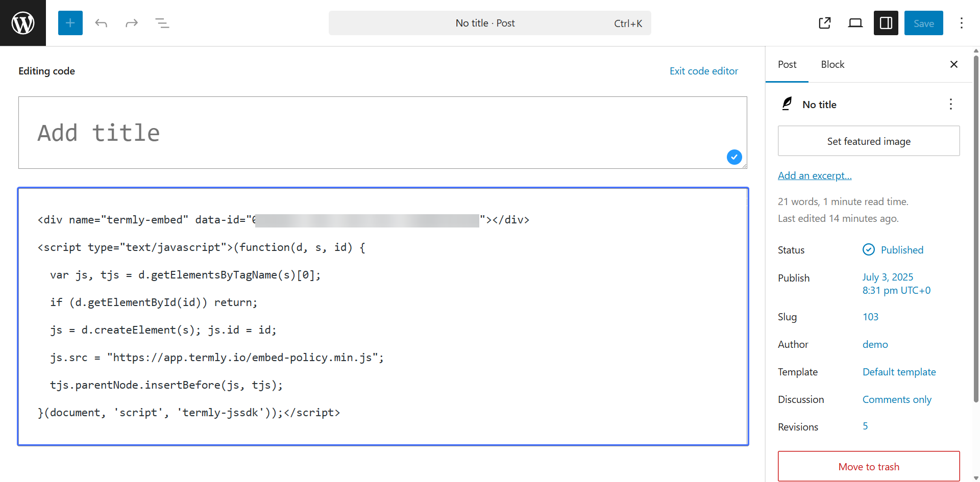Open the top bar options three-dot menu
Image resolution: width=980 pixels, height=482 pixels.
(x=962, y=23)
